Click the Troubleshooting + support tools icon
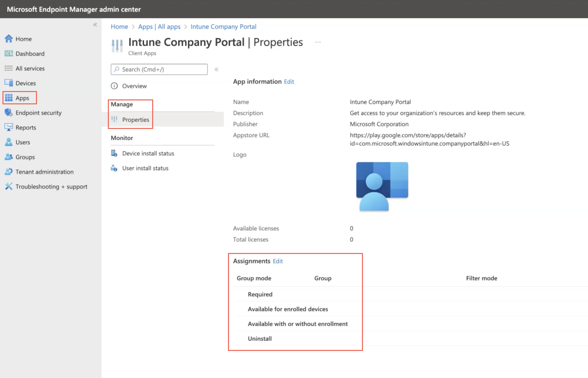 [x=9, y=186]
